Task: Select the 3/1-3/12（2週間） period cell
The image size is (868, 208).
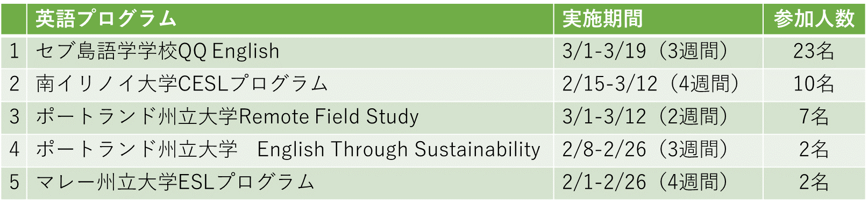Action: coord(658,117)
